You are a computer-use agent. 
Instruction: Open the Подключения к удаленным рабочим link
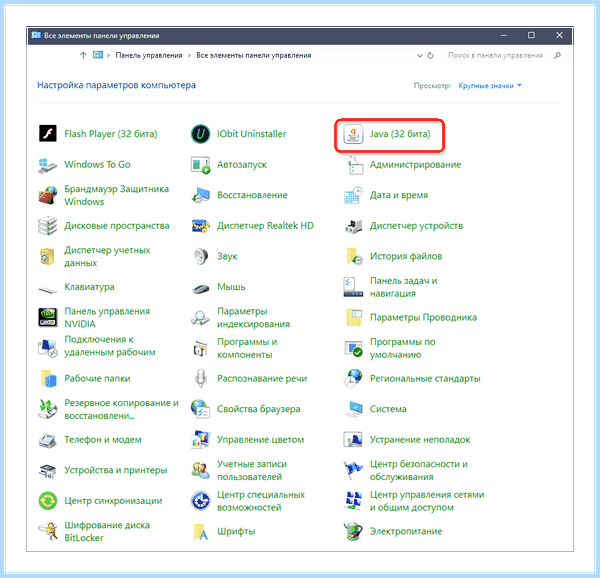110,346
